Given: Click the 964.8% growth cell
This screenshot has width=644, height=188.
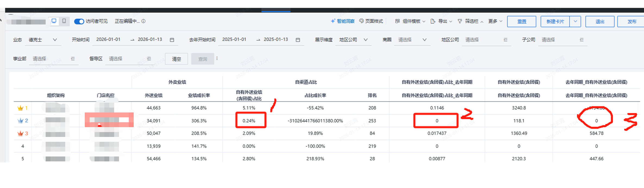Looking at the screenshot, I should click(x=199, y=108).
